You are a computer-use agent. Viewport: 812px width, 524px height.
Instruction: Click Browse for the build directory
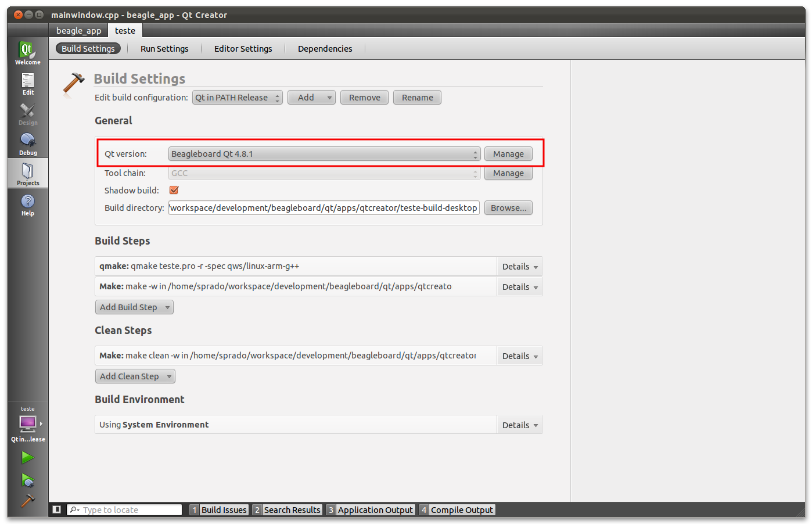click(508, 208)
